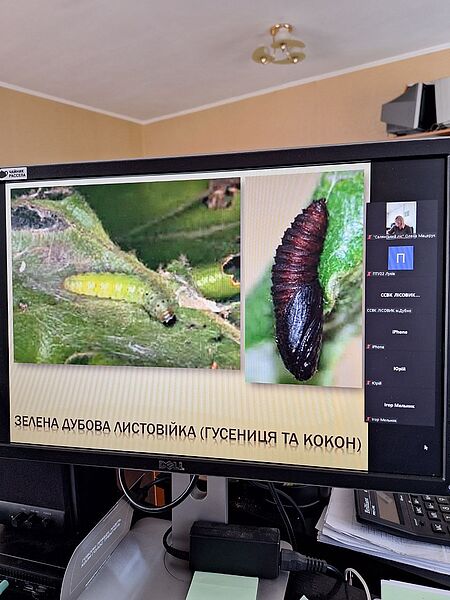Screen dimensions: 450x600
Task: Click the Юрій name label below its tile
Action: pyautogui.click(x=377, y=383)
